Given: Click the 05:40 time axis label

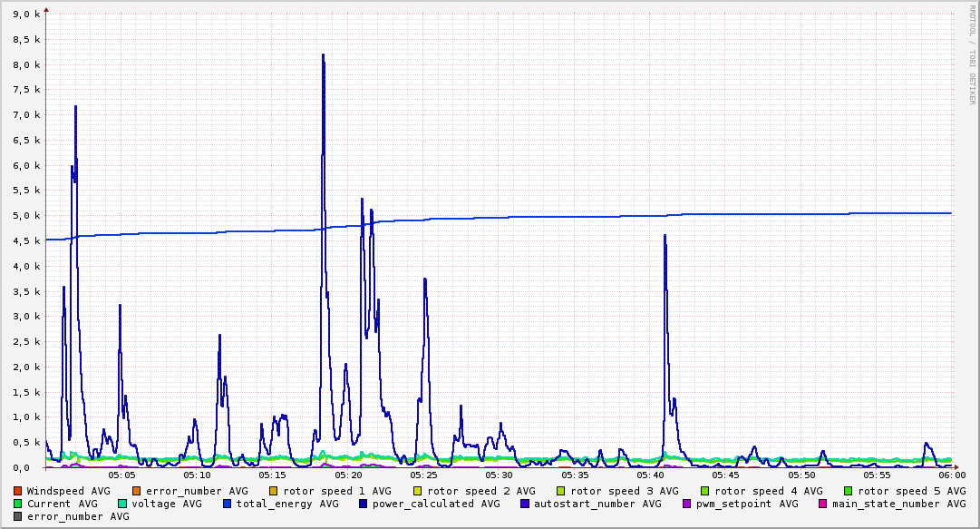Looking at the screenshot, I should (x=651, y=475).
